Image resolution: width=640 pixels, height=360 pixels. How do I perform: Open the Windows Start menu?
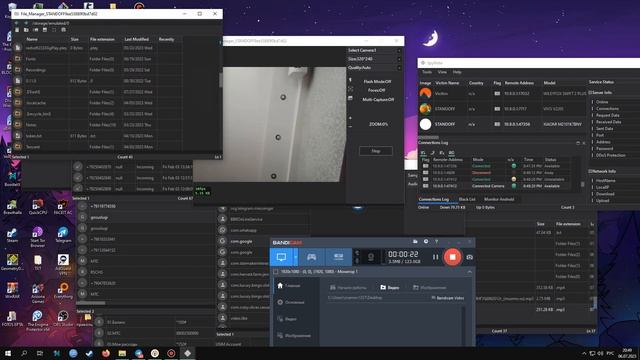pos(8,353)
